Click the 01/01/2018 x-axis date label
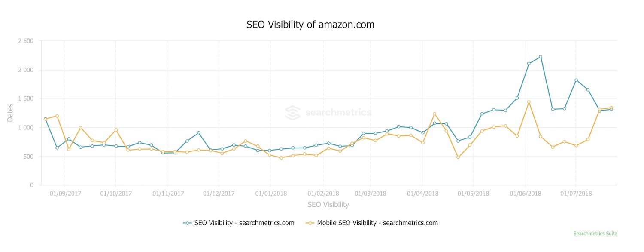644x252 pixels. 270,194
